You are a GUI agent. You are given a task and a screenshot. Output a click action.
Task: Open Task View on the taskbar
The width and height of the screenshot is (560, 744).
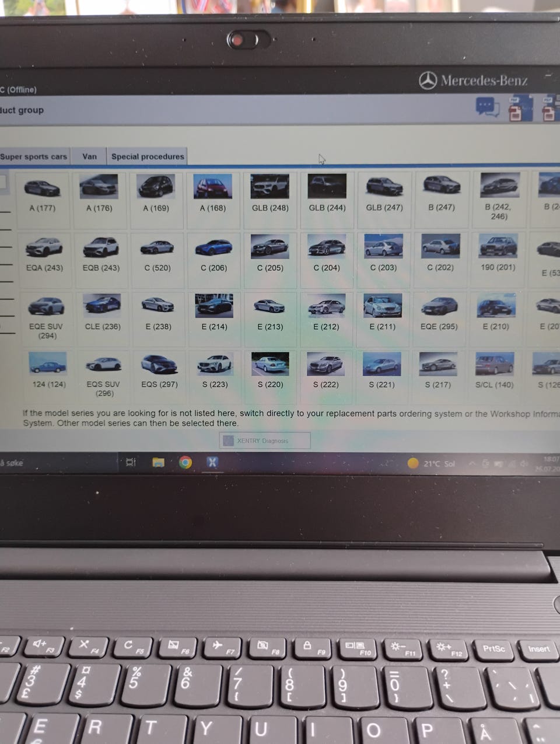[x=131, y=462]
